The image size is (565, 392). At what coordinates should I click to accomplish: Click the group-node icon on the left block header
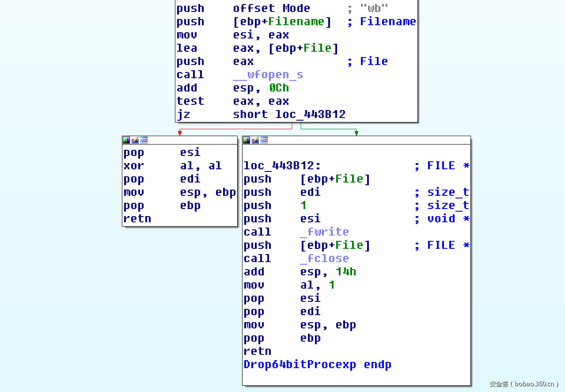144,140
